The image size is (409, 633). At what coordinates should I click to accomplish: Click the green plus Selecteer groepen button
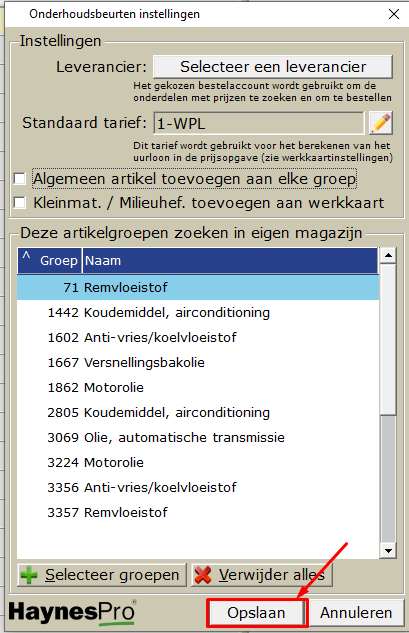pyautogui.click(x=102, y=574)
